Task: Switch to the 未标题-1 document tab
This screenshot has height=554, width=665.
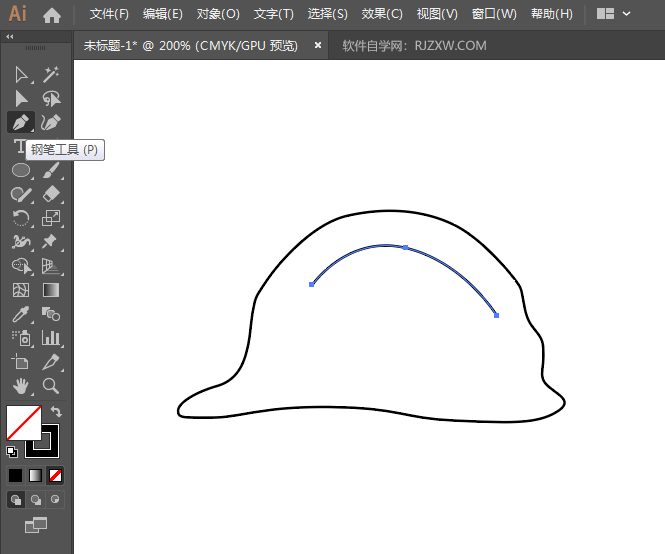Action: click(x=190, y=45)
